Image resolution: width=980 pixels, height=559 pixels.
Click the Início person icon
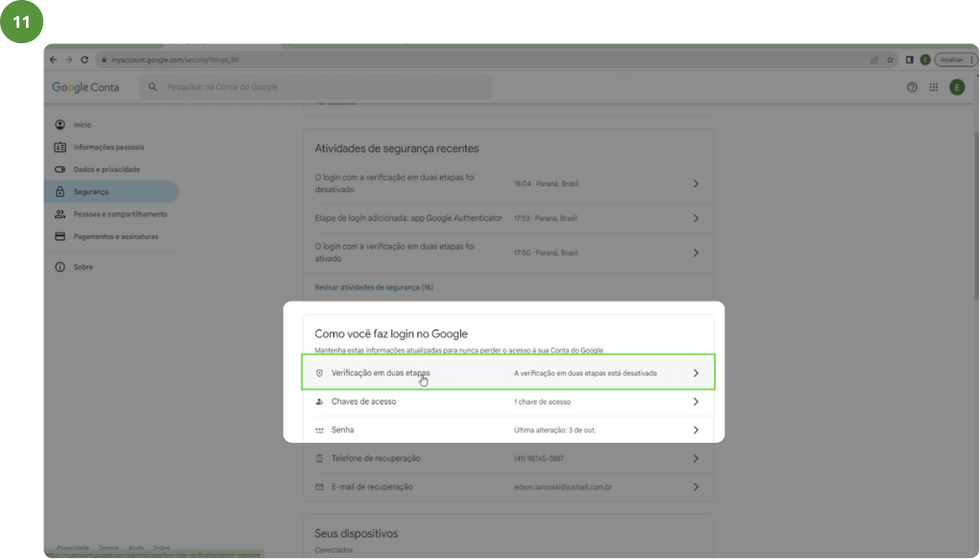coord(60,125)
